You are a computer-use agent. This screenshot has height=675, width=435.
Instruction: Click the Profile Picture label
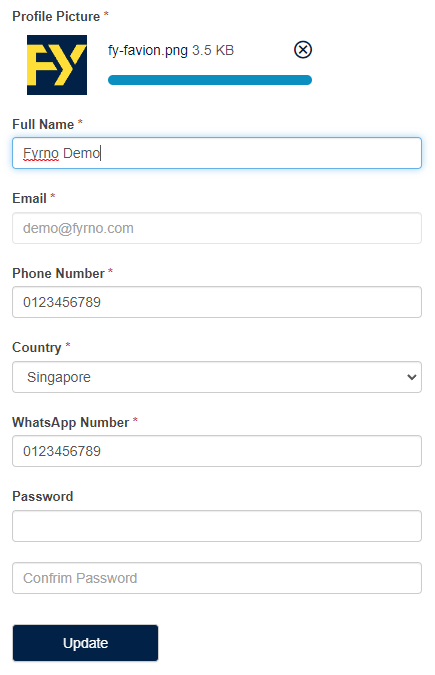(56, 16)
